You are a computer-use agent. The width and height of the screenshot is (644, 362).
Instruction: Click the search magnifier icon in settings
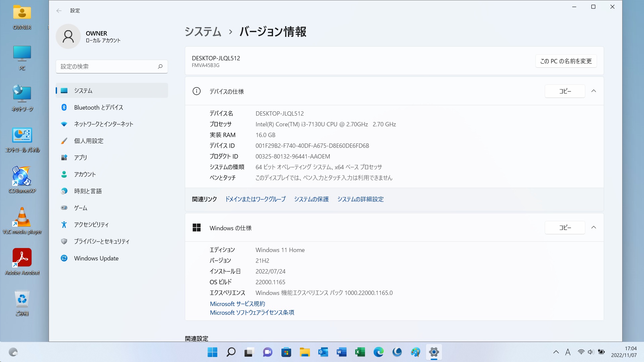click(x=160, y=66)
